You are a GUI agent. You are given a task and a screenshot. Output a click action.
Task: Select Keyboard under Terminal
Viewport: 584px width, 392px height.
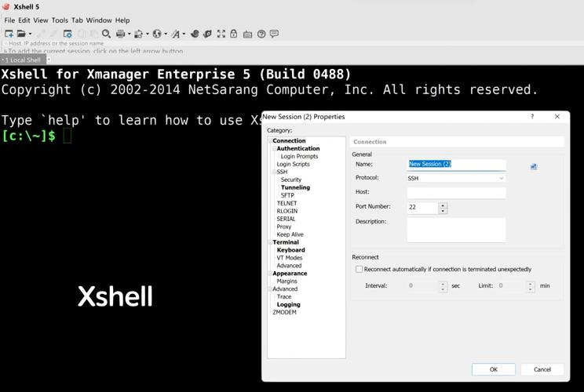(291, 250)
